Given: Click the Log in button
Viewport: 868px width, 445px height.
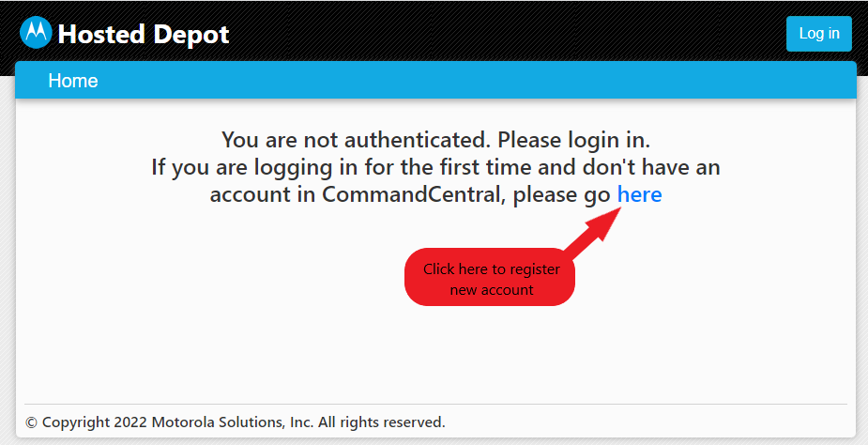Looking at the screenshot, I should (818, 34).
